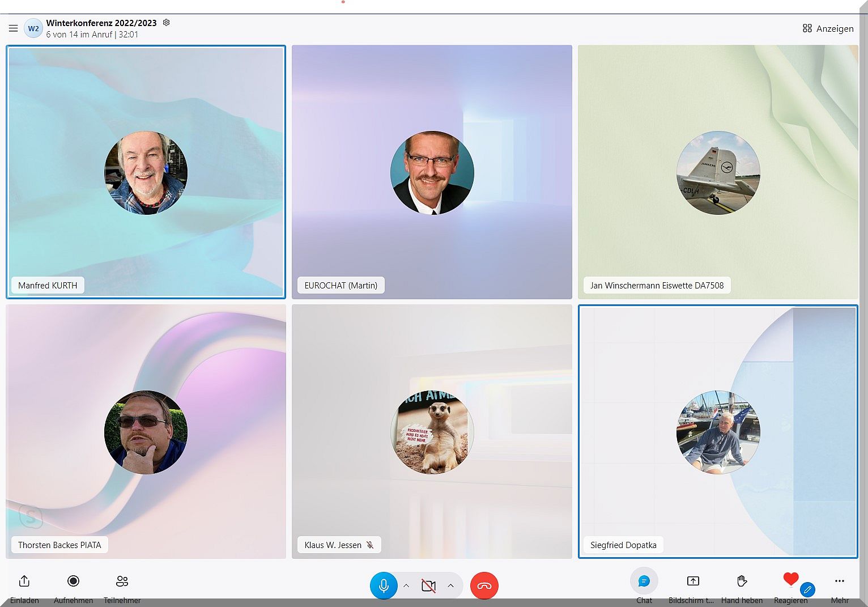
Task: Share screen with Bildschirm teilen
Action: (x=692, y=581)
